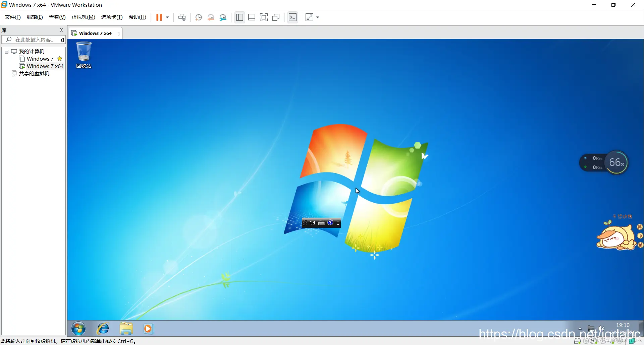Screen dimensions: 644x345
Task: Send Ctrl+Alt+Del to the virtual machine
Action: (182, 17)
